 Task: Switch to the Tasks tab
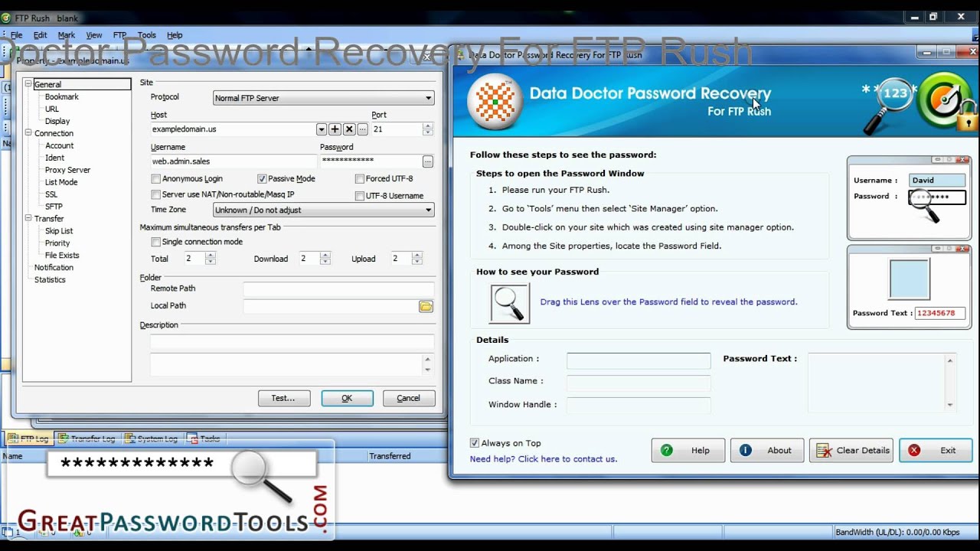click(x=204, y=439)
